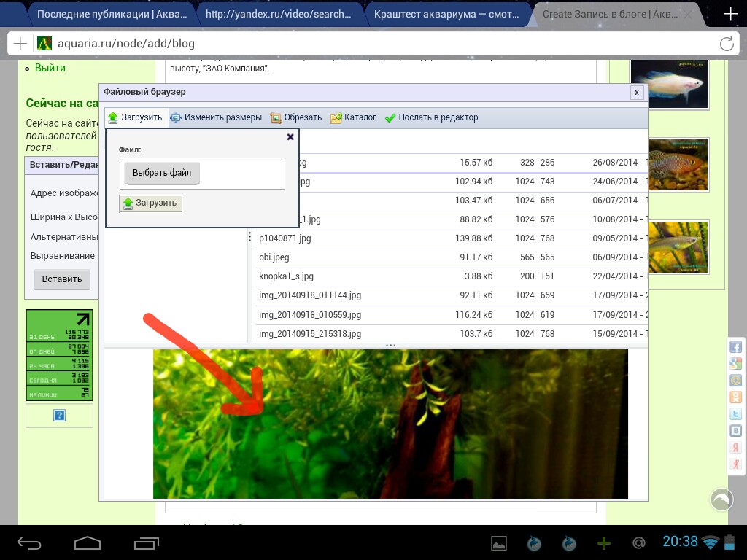
Task: Open the gallery notification icon in status bar
Action: [x=499, y=543]
